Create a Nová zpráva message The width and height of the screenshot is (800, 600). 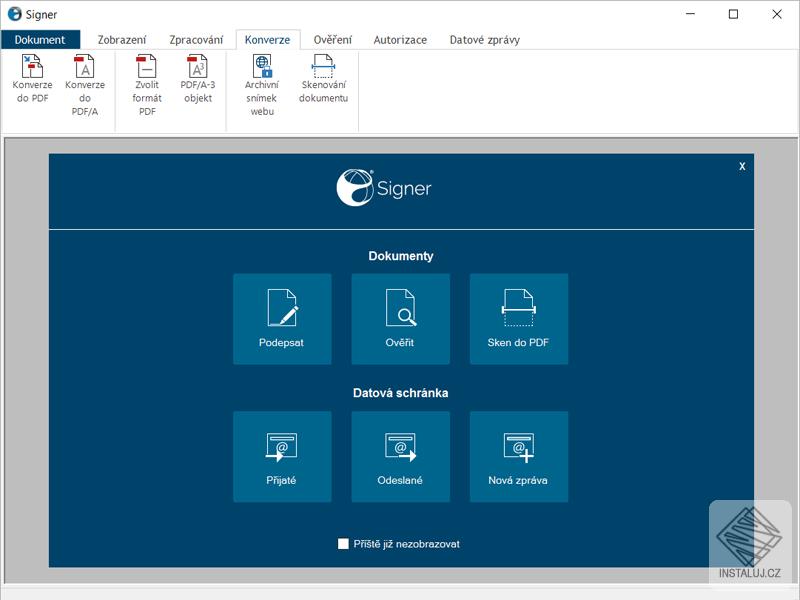pyautogui.click(x=519, y=457)
